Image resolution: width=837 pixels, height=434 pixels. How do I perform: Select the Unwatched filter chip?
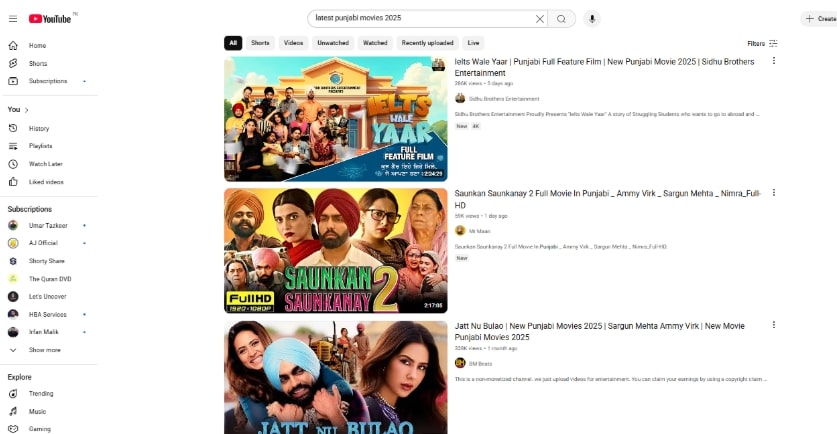[x=333, y=43]
